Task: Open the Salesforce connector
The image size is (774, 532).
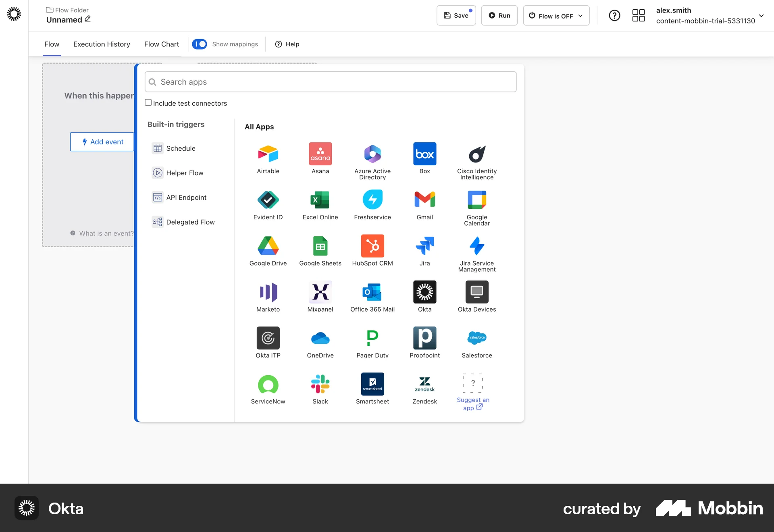Action: (476, 343)
